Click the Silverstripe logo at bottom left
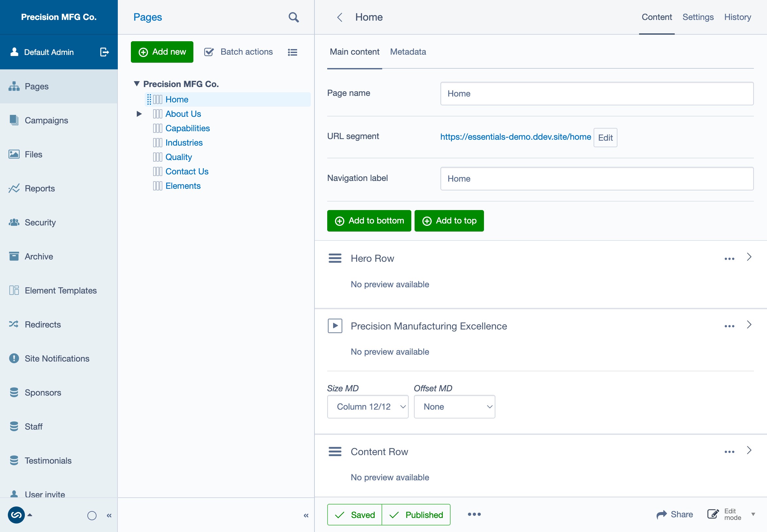This screenshot has height=532, width=767. 16,515
